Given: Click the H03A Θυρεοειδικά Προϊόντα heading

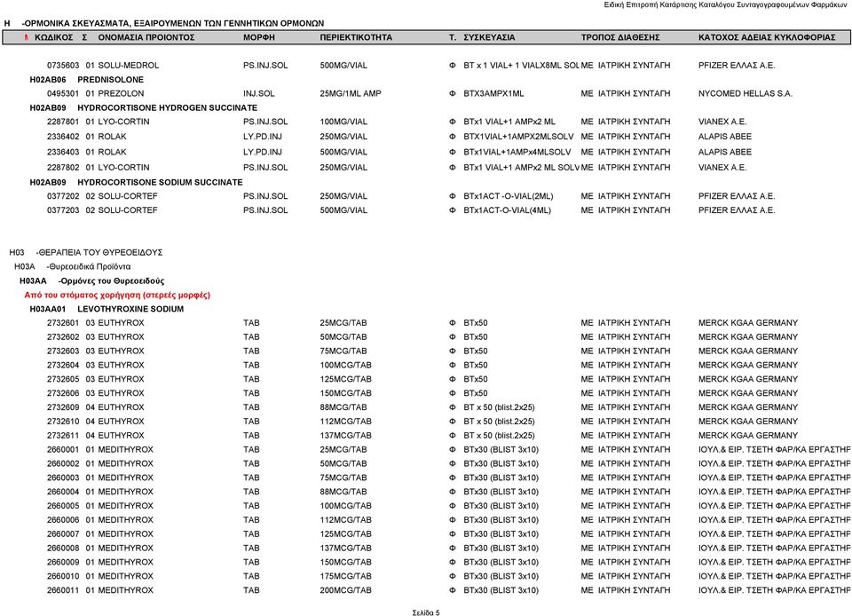Looking at the screenshot, I should click(72, 266).
